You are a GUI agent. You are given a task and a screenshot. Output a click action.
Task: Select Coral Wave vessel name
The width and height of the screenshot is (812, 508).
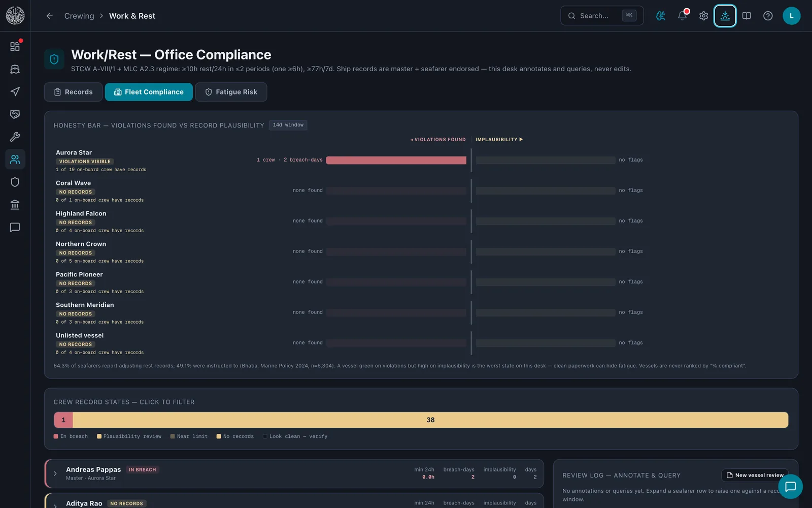(x=73, y=183)
